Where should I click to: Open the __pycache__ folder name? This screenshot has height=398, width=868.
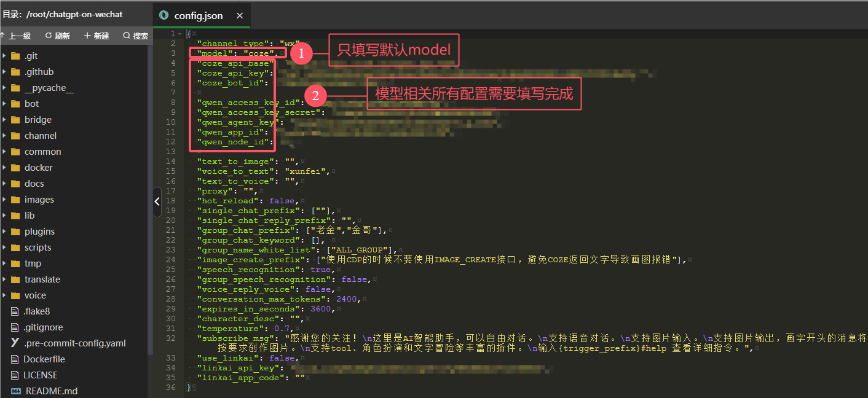49,88
